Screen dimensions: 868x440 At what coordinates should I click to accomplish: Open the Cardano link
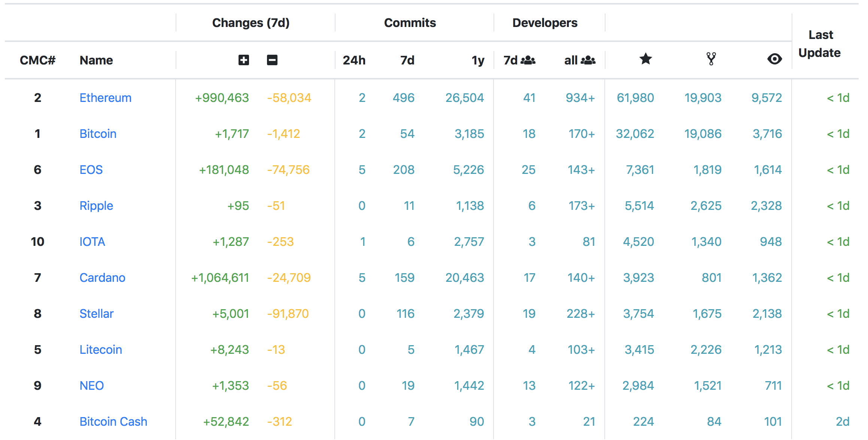[102, 278]
